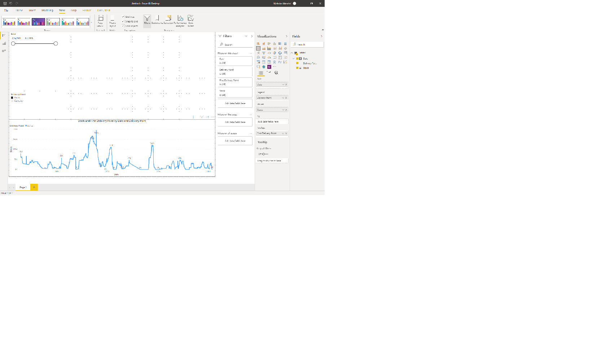606x364 pixels.
Task: Click the Fields pane search box
Action: click(307, 44)
